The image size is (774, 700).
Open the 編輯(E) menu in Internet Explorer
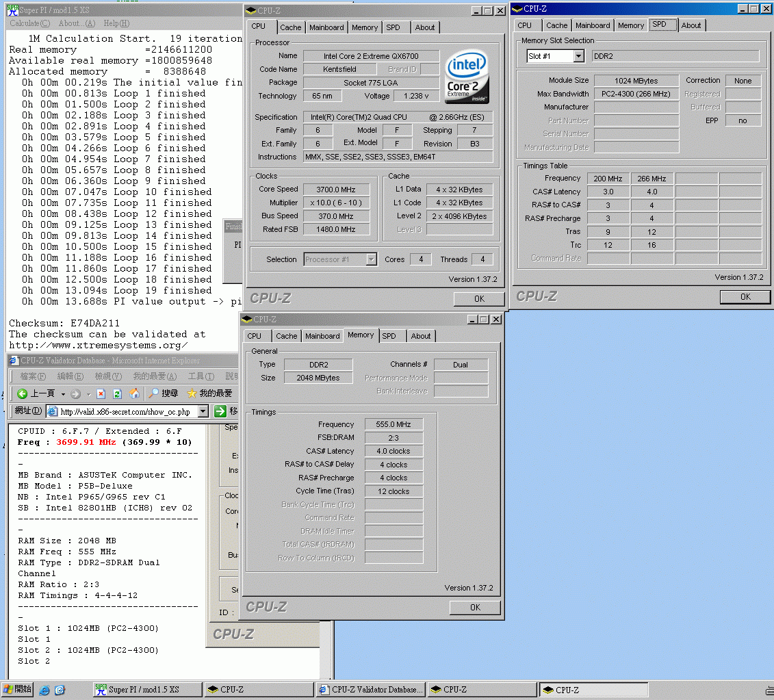tap(70, 376)
